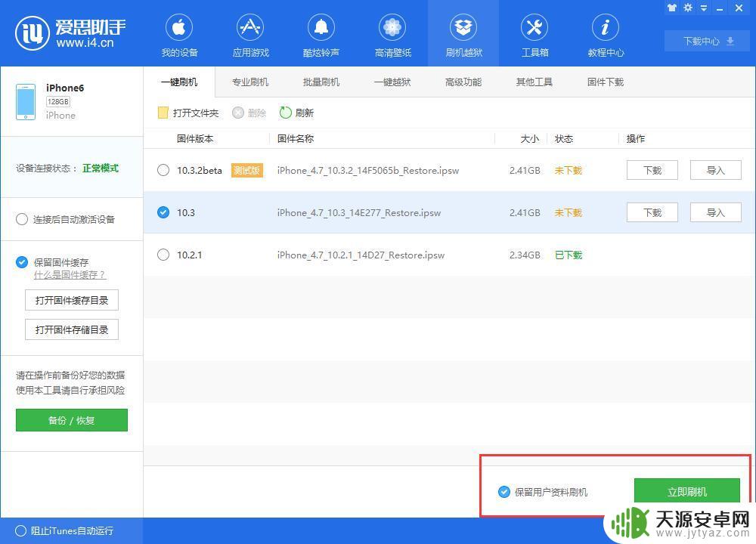The height and width of the screenshot is (544, 756).
Task: Click iPhone_4.7_10.3_14E277_Restore.ipsw file name
Action: pos(358,212)
